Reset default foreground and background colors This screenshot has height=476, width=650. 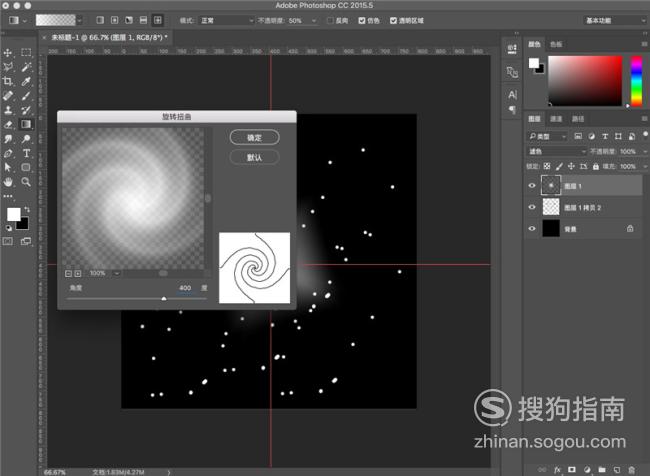pyautogui.click(x=9, y=228)
